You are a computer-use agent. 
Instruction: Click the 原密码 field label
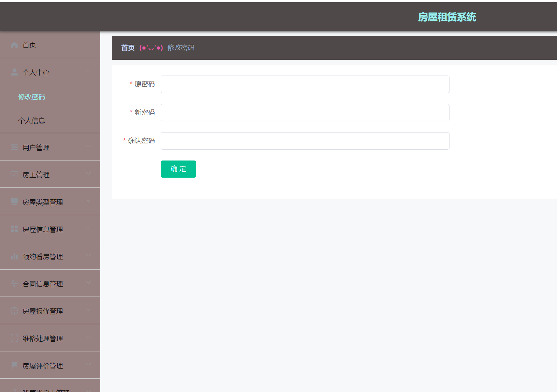pyautogui.click(x=145, y=84)
